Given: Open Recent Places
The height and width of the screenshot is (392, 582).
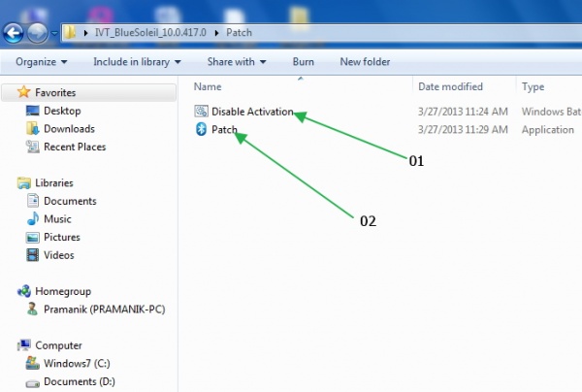Looking at the screenshot, I should tap(75, 147).
